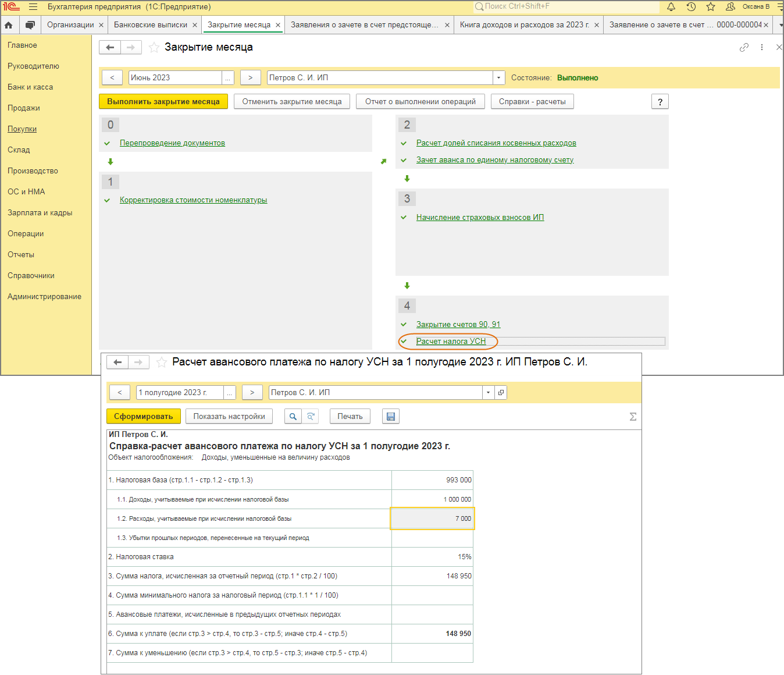784x675 pixels.
Task: Click forward arrow in report window
Action: pyautogui.click(x=138, y=362)
